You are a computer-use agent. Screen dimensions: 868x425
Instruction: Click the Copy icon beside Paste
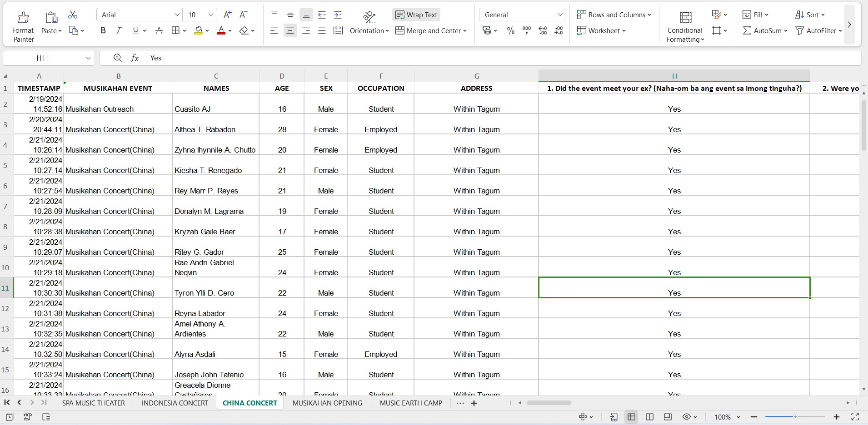pyautogui.click(x=73, y=30)
